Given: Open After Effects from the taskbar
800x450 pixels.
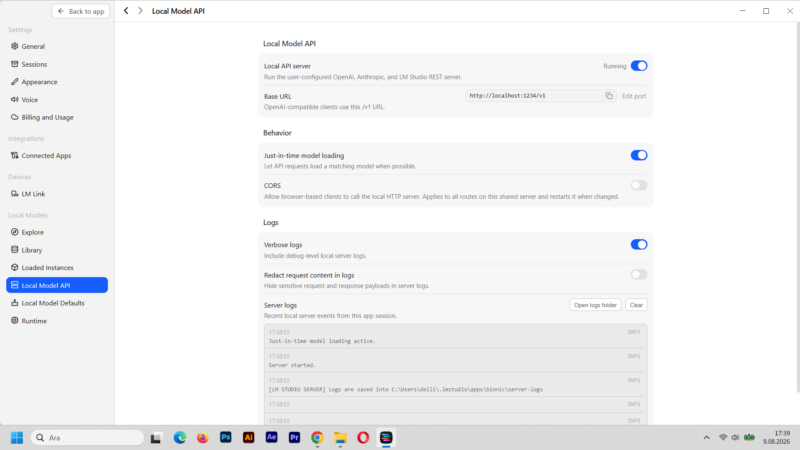Looking at the screenshot, I should 271,437.
